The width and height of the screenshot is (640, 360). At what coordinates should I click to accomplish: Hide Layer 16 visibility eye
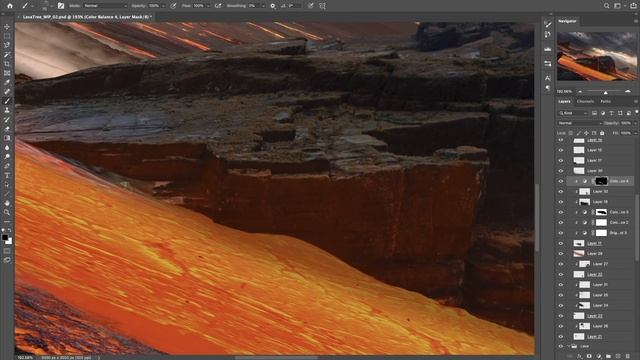coord(561,150)
